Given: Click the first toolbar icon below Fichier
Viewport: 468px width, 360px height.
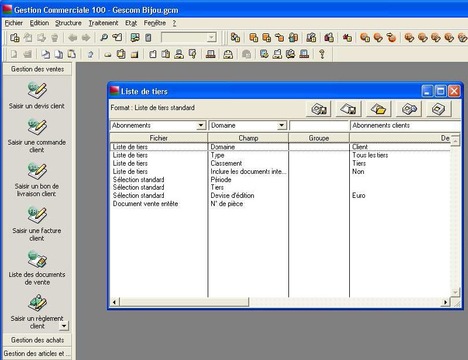Looking at the screenshot, I should point(15,38).
